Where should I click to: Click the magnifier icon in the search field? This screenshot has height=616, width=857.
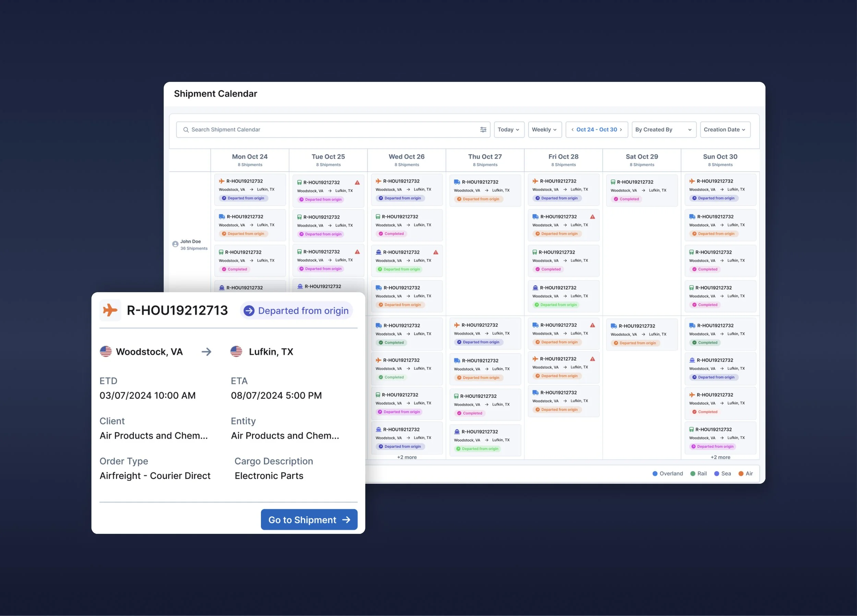click(185, 130)
